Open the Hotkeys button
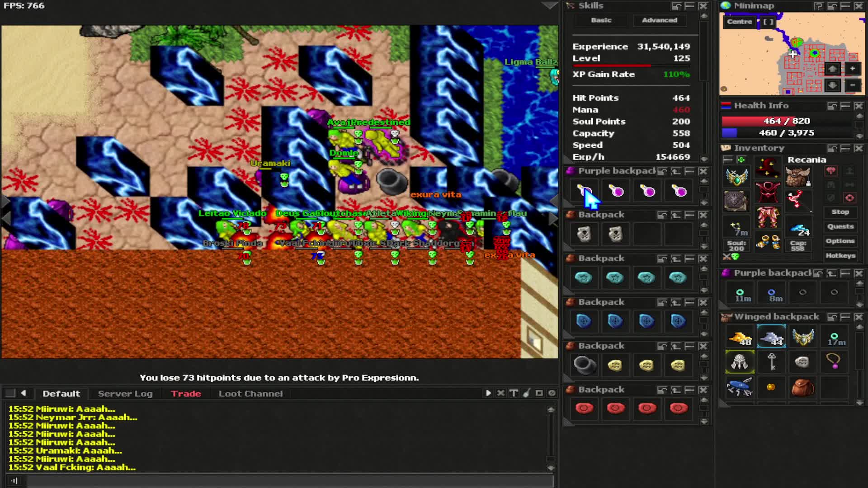 [x=840, y=255]
